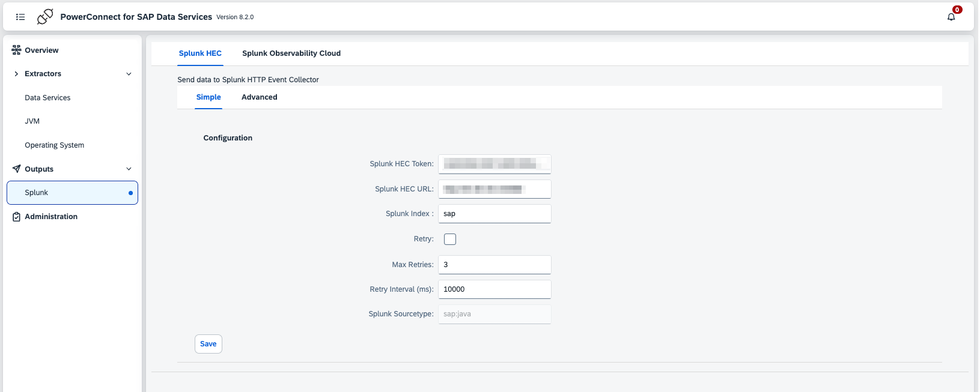Select JVM extractor in sidebar

[32, 121]
